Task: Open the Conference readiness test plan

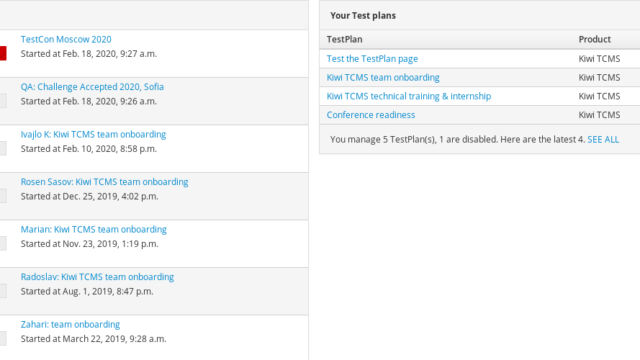Action: click(x=370, y=115)
